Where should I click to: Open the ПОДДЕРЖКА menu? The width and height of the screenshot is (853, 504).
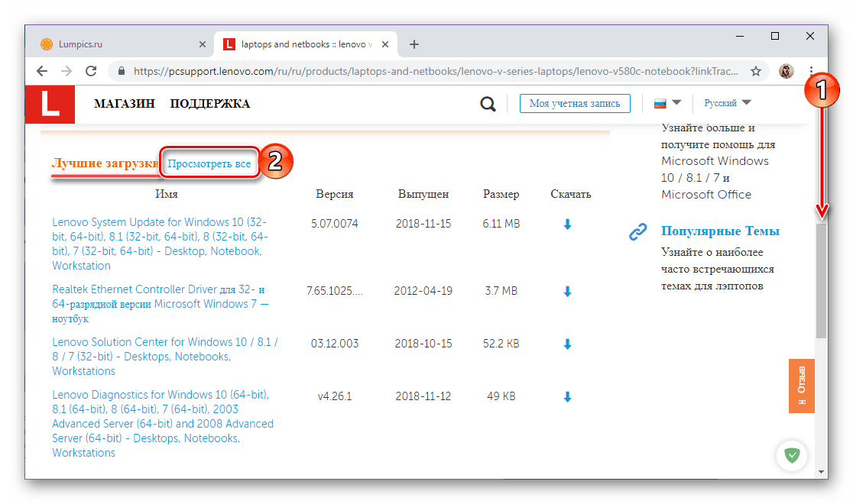(x=210, y=104)
